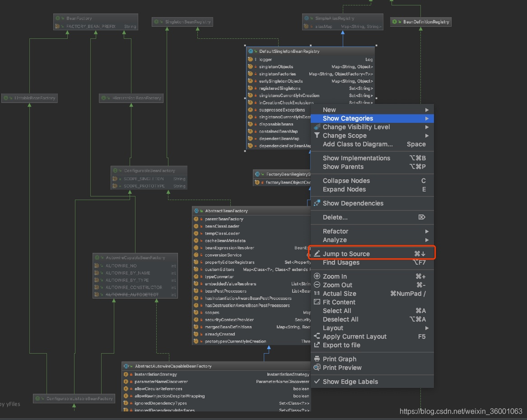Open the Analyze submenu

click(372, 240)
